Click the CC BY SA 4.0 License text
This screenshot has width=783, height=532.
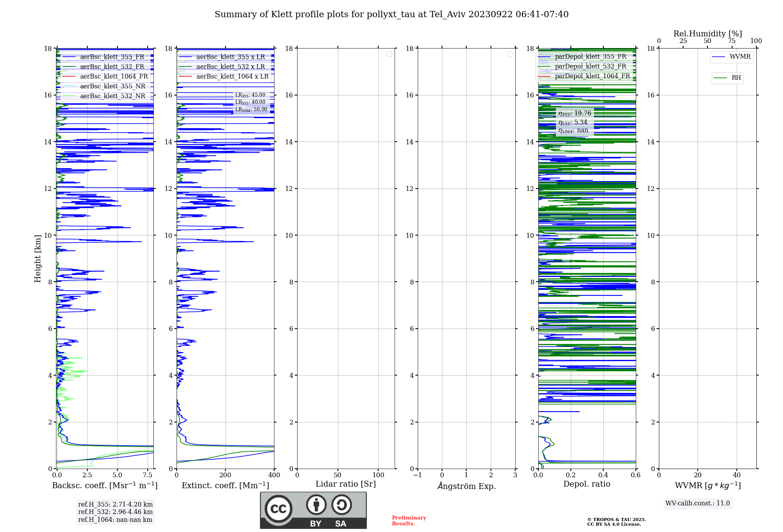[x=614, y=525]
